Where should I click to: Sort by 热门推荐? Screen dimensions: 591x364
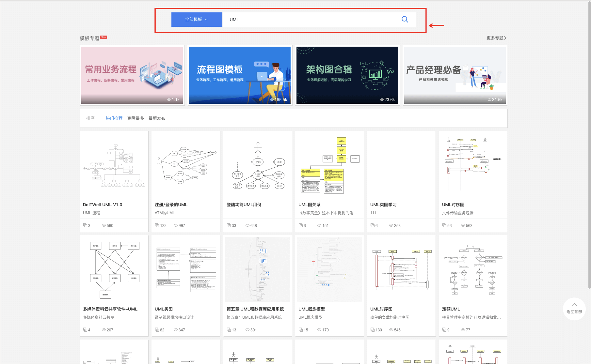(114, 118)
